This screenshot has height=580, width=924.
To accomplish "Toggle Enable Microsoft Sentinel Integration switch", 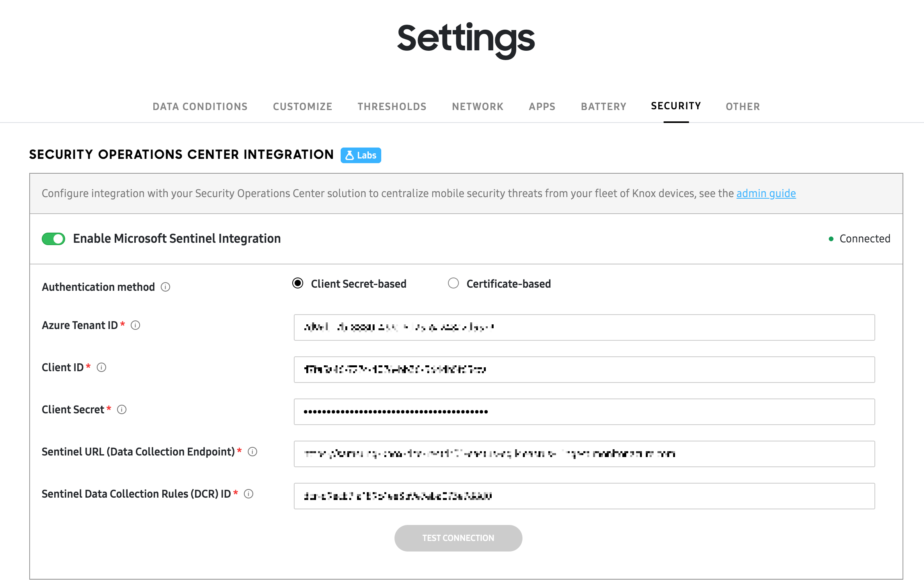I will point(53,239).
